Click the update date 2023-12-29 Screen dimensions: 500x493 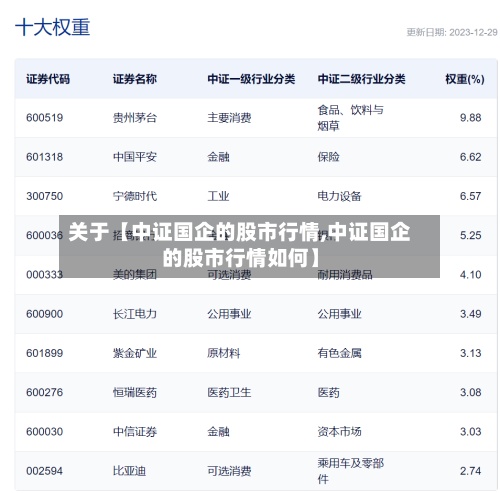(473, 32)
